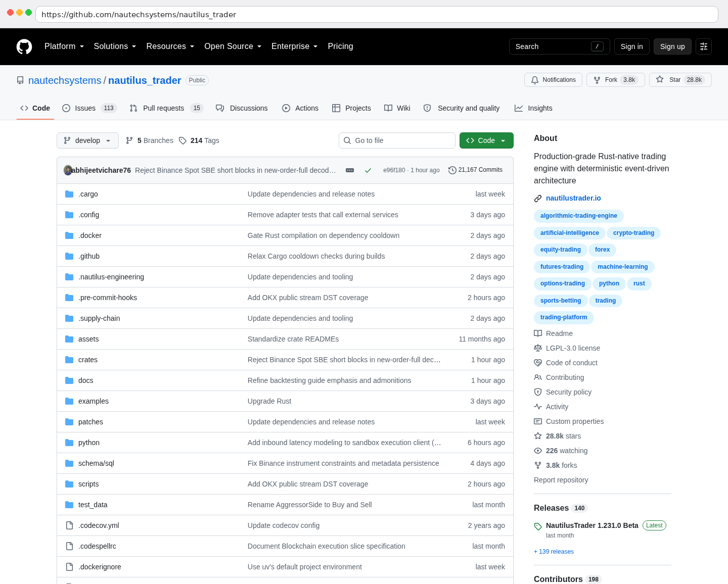Click the browser address bar
728x584 pixels.
(377, 14)
